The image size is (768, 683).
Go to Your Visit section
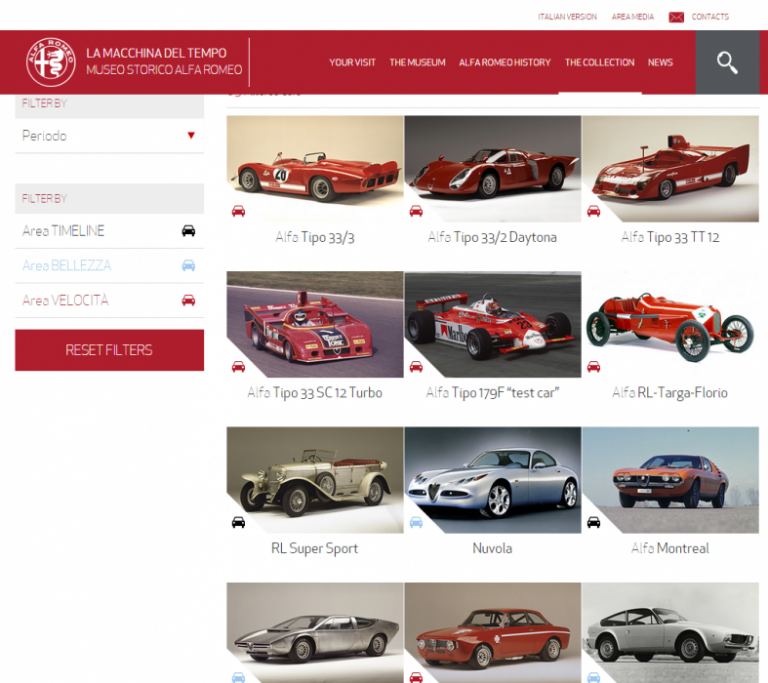(352, 62)
